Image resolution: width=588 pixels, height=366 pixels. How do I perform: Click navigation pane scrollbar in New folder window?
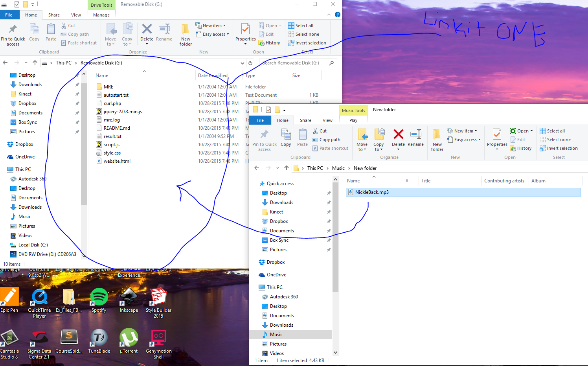tap(335, 237)
